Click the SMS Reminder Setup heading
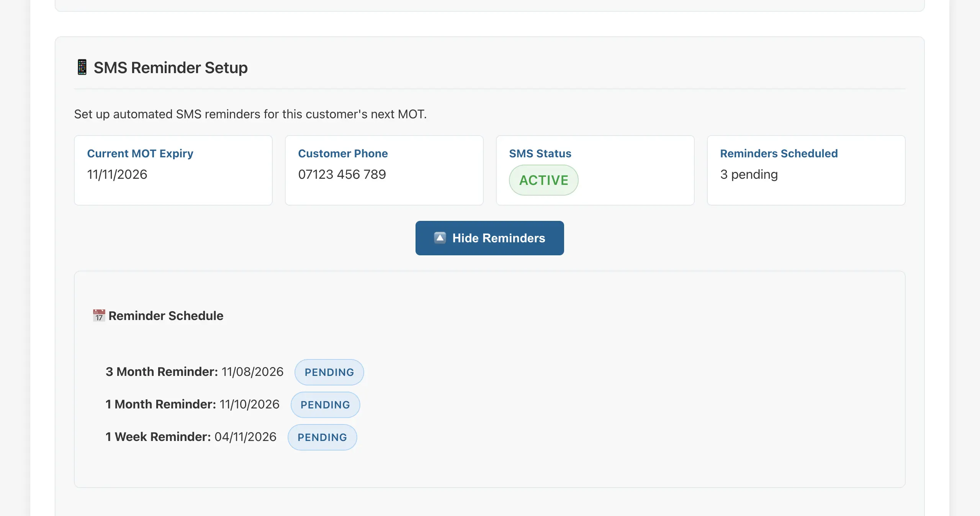 (170, 68)
